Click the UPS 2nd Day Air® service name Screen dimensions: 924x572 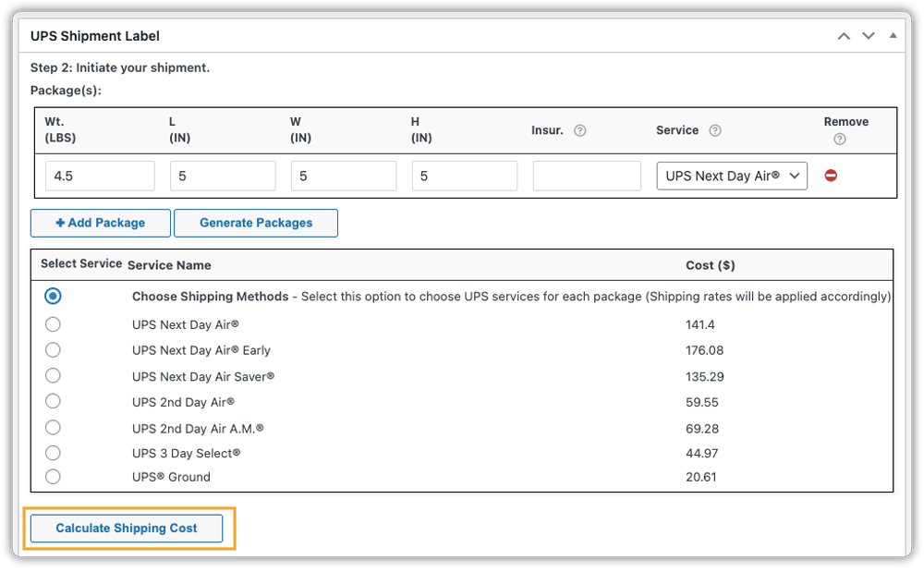(x=183, y=403)
